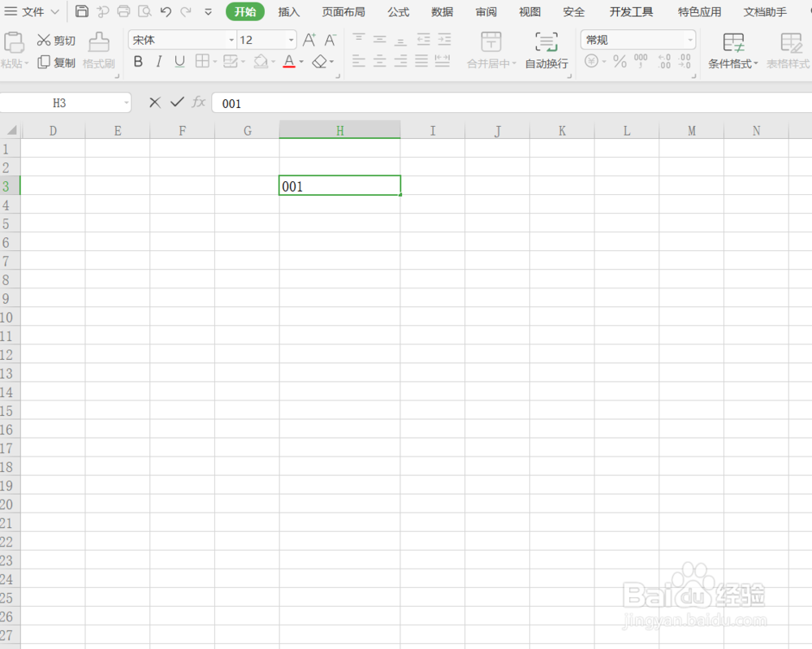Increase decimal places icon
This screenshot has height=649, width=812.
tap(664, 61)
